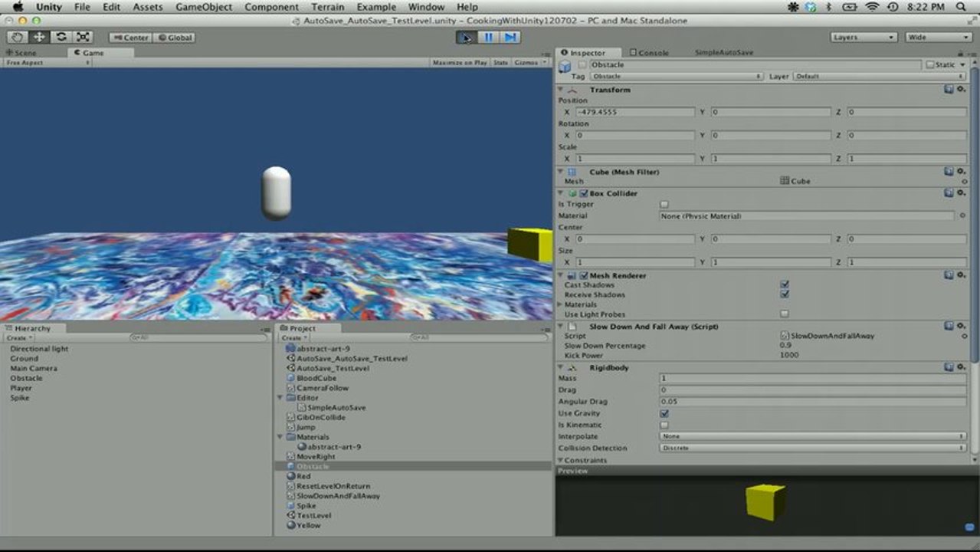
Task: Select the Move/Translate tool
Action: [39, 37]
